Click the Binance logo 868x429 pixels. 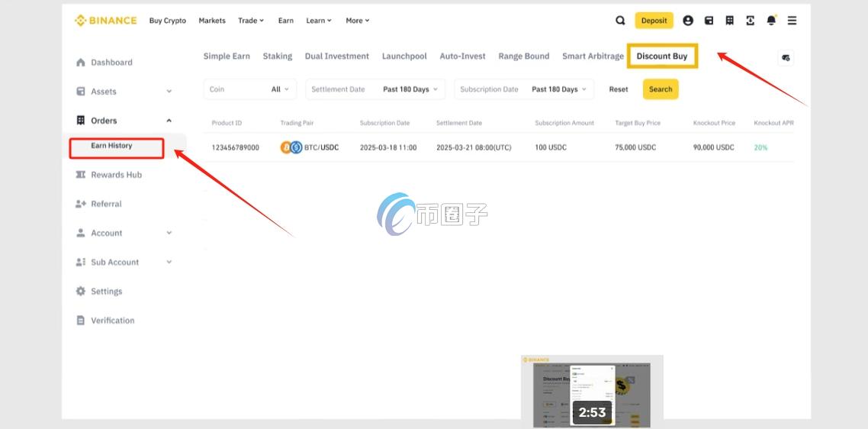[105, 21]
